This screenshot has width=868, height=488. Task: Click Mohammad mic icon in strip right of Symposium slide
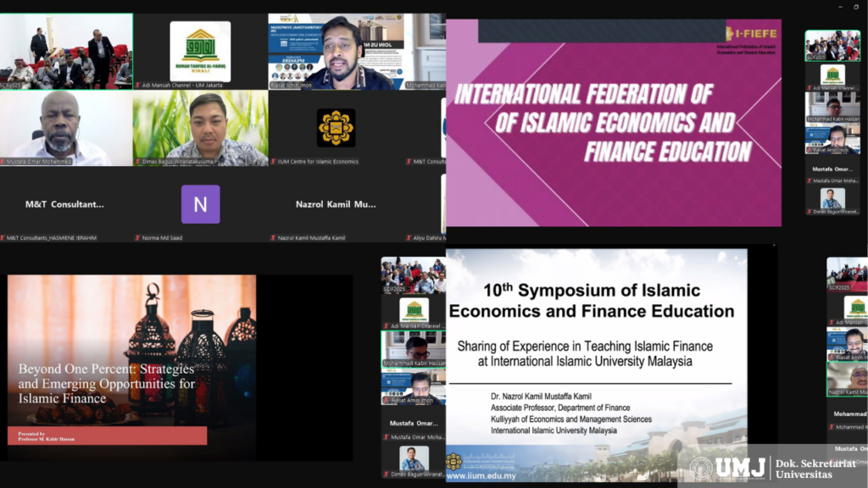click(832, 427)
